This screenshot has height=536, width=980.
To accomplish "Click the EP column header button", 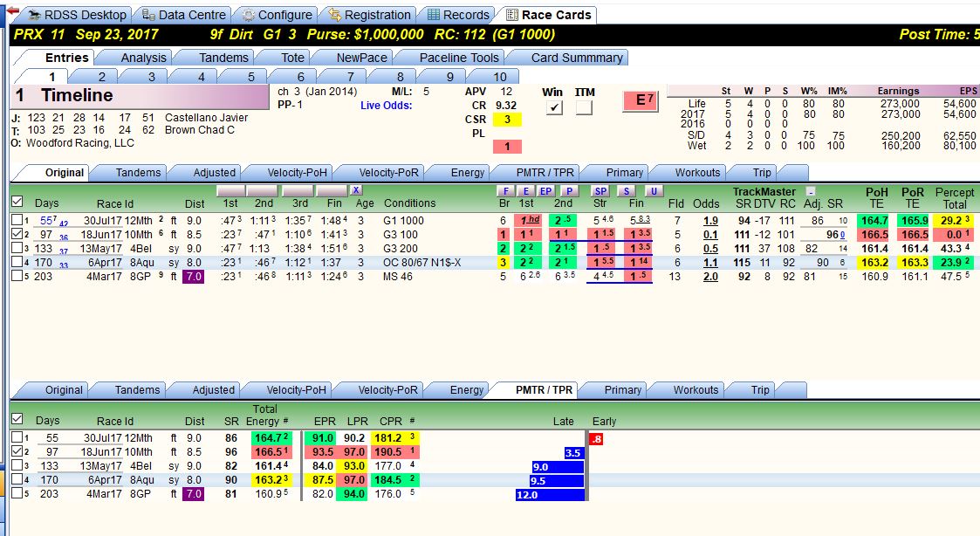I will (545, 191).
